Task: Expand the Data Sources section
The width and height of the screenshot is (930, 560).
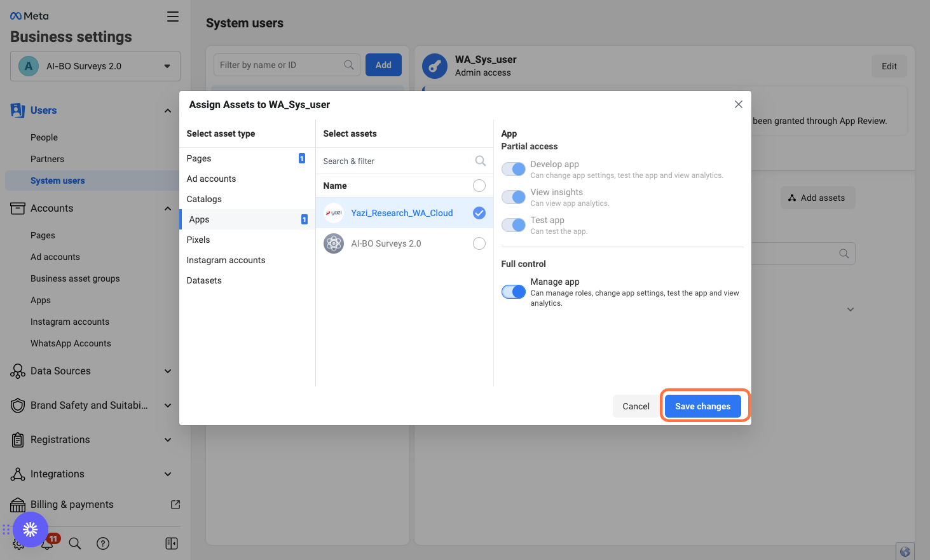Action: 168,371
